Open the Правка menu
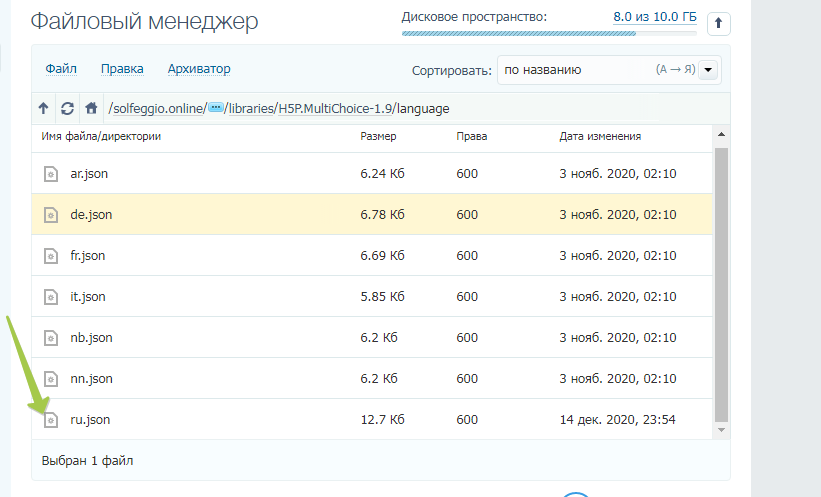This screenshot has width=821, height=497. pyautogui.click(x=122, y=69)
